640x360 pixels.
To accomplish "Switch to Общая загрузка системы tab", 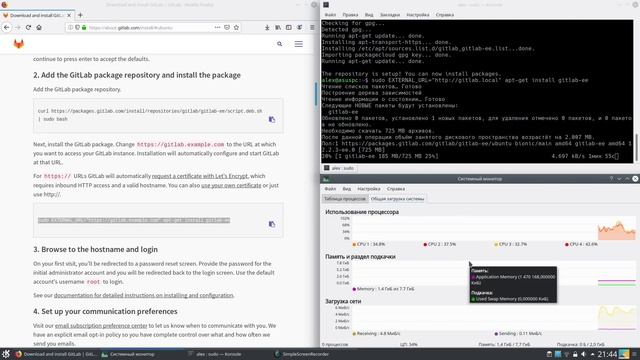I will point(397,199).
